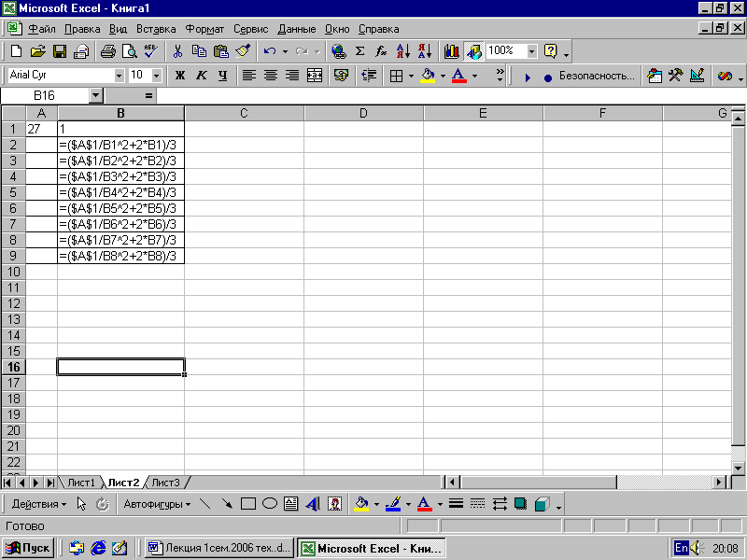The image size is (747, 560).
Task: Insert a hyperlink using the globe icon
Action: (x=339, y=51)
